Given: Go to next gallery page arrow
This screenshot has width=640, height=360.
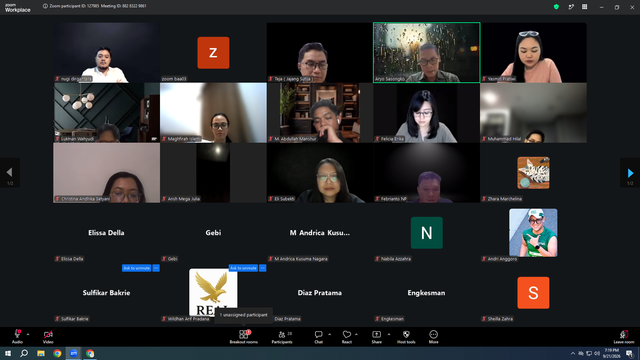Looking at the screenshot, I should (x=630, y=173).
